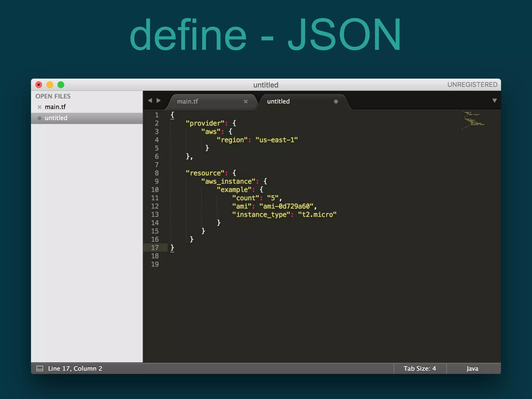Click the "ami-0d729a60" value

pos(286,206)
